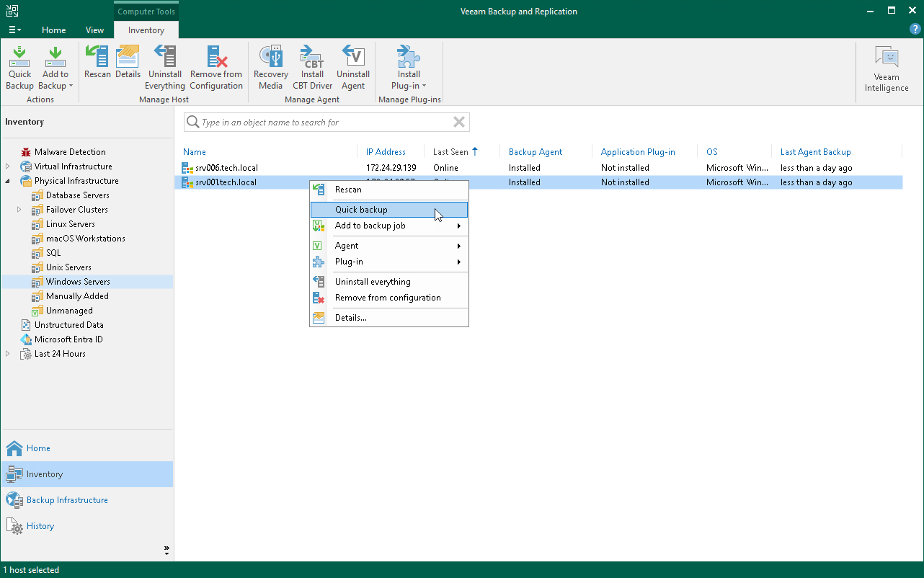
Task: Launch the Recovery Media tool
Action: [271, 68]
